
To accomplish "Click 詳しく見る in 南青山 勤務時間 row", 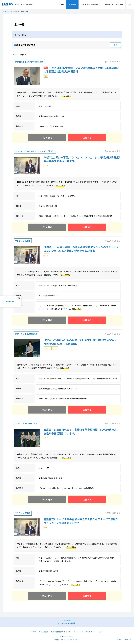I will click(x=75, y=585).
